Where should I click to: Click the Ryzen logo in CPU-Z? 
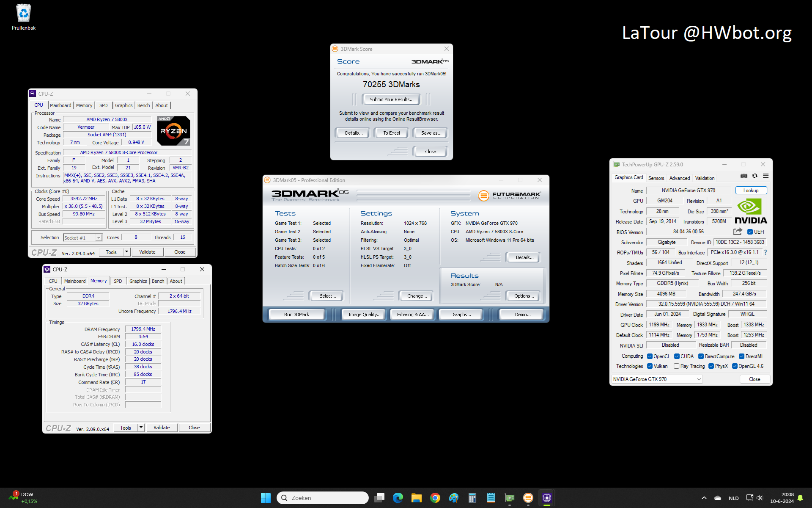pos(173,131)
